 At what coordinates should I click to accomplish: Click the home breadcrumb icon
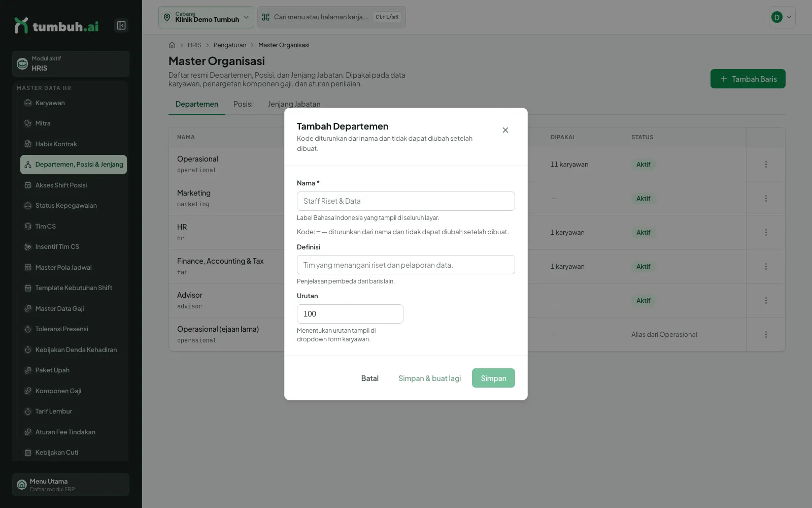coord(172,45)
